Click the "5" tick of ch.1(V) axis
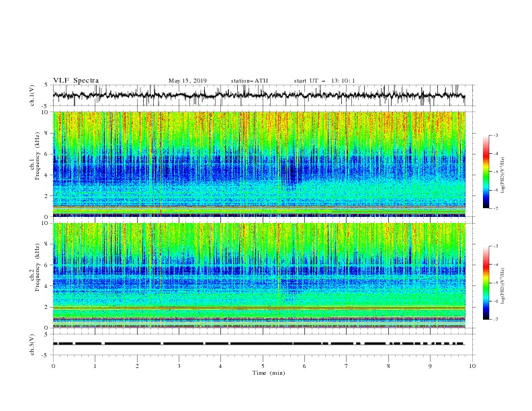Screen dimensions: 532x411 point(46,85)
